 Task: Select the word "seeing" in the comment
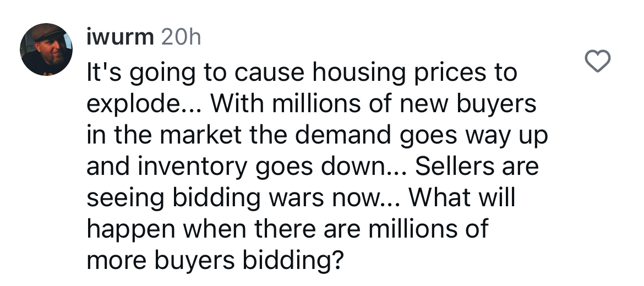coord(125,199)
